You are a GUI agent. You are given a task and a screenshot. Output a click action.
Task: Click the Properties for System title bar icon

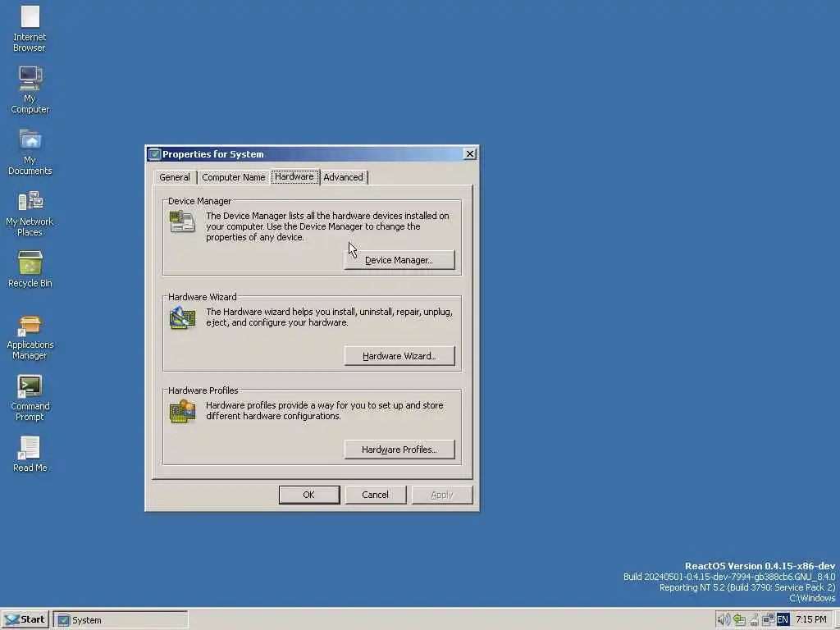coord(154,154)
